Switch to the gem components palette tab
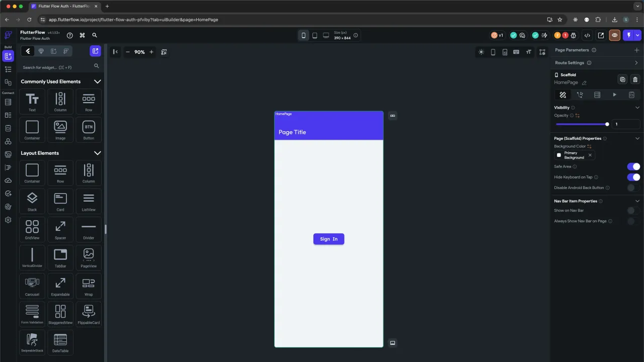The height and width of the screenshot is (362, 644). point(41,51)
